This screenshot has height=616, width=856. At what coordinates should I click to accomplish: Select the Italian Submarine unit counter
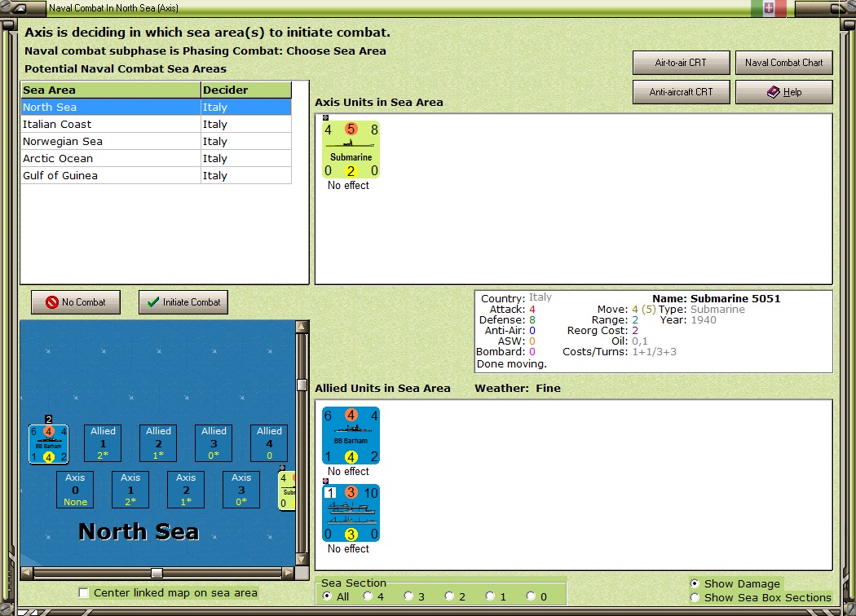click(x=351, y=149)
